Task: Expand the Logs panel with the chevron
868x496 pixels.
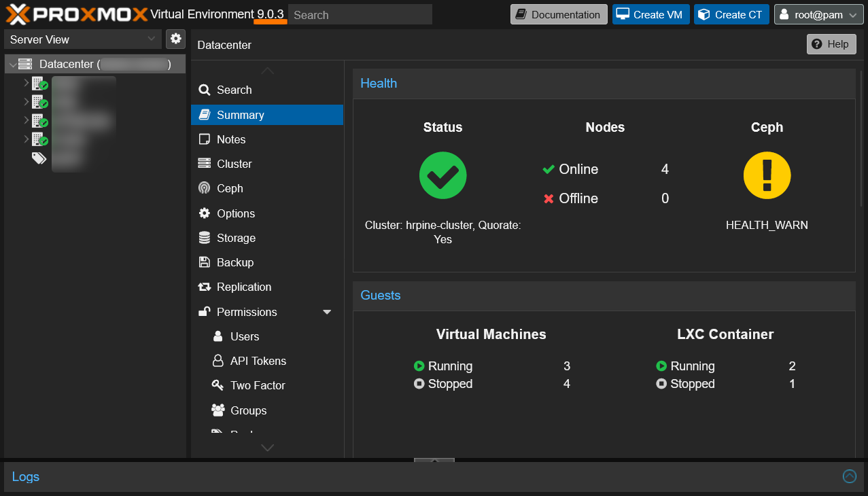Action: click(x=850, y=476)
